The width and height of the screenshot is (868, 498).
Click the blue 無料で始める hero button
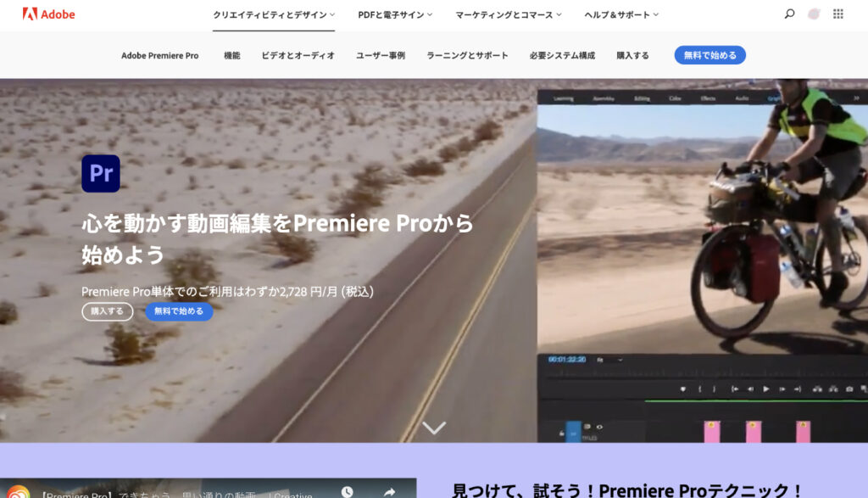[x=179, y=311]
